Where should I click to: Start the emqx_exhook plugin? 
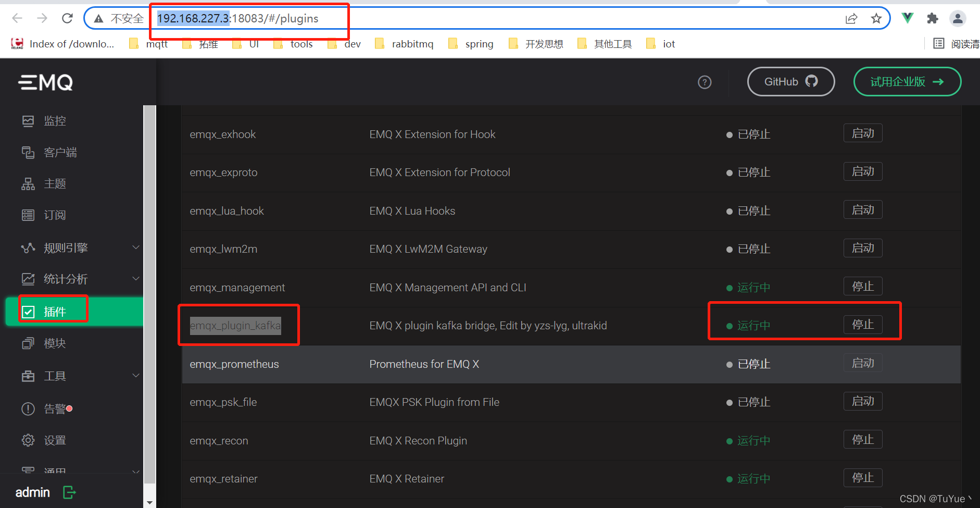[863, 133]
